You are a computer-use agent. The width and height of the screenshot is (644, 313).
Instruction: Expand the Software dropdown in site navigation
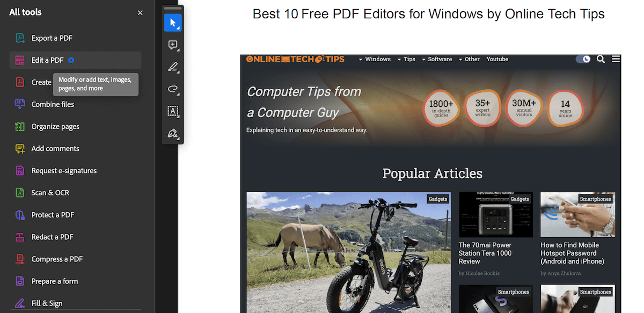coord(437,59)
